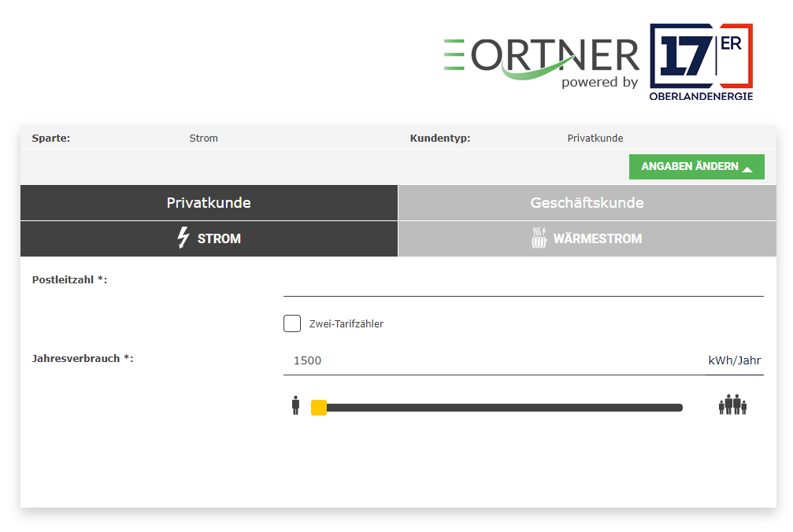The width and height of the screenshot is (793, 532).
Task: Click the Zwei-Tarifzähler label text
Action: [346, 323]
